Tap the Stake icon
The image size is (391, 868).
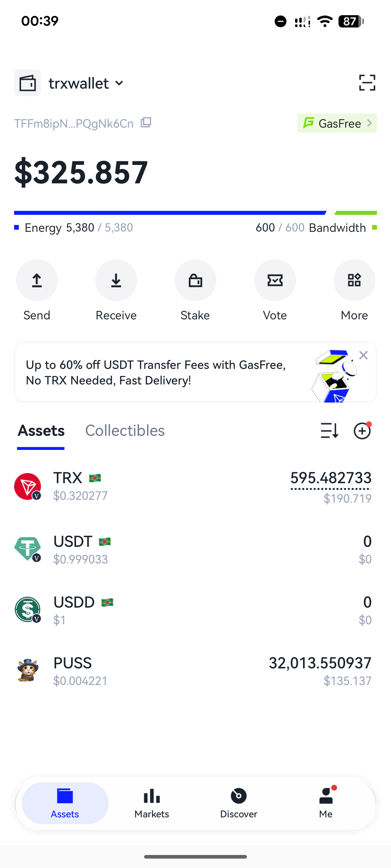click(195, 280)
